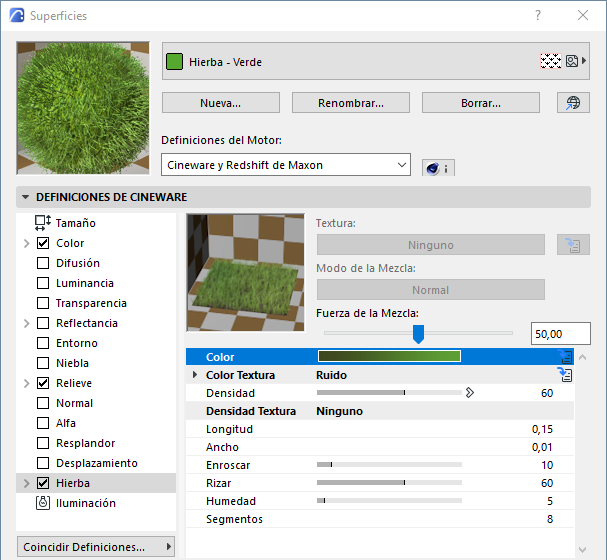Uncheck the Relieve channel checkbox
Image resolution: width=607 pixels, height=560 pixels.
point(42,383)
